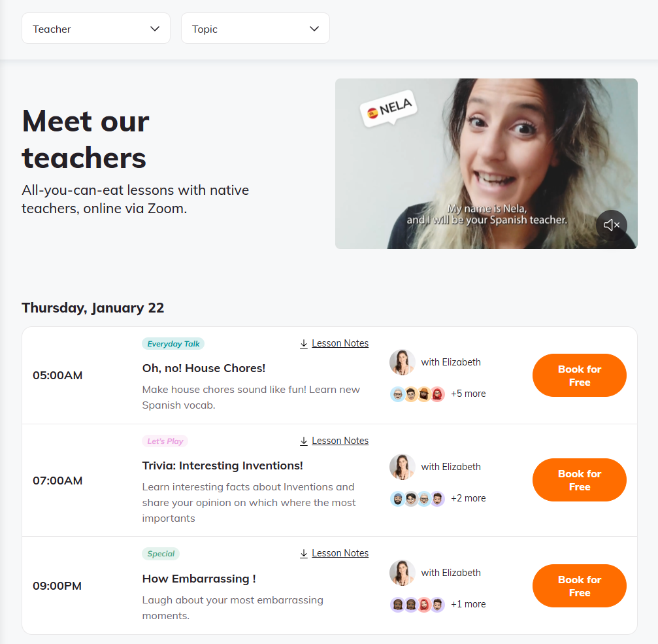
Task: Click the NELA Spanish flag name badge
Action: [389, 109]
